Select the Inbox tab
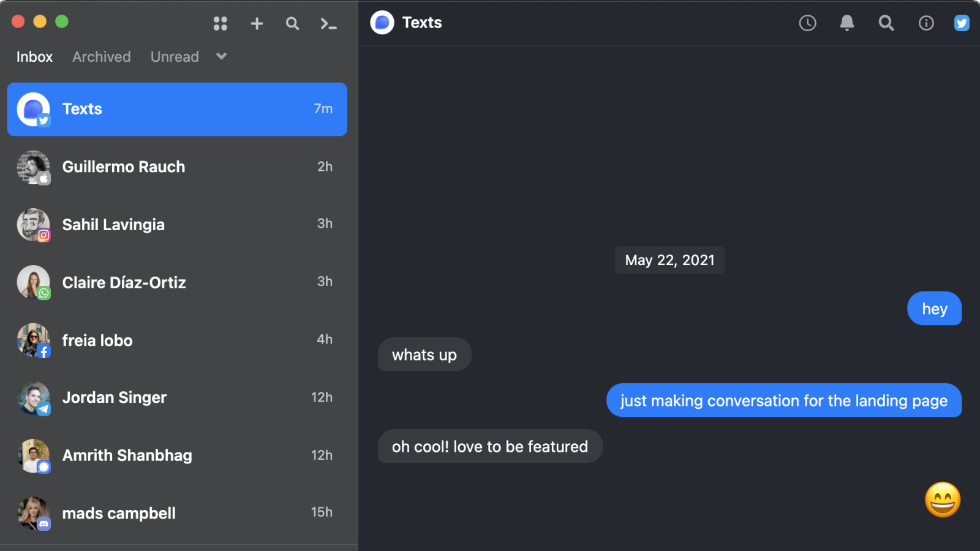This screenshot has height=551, width=980. pyautogui.click(x=34, y=56)
